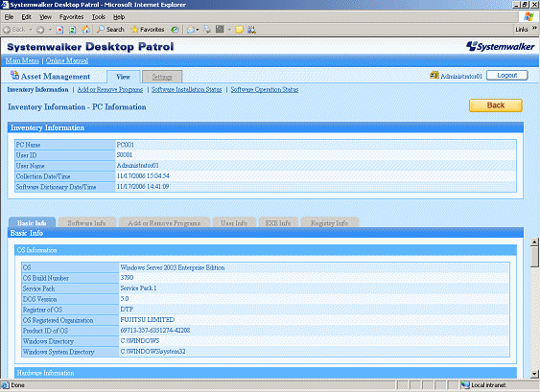
Task: Open the Back button history dropdown arrow
Action: [31, 30]
